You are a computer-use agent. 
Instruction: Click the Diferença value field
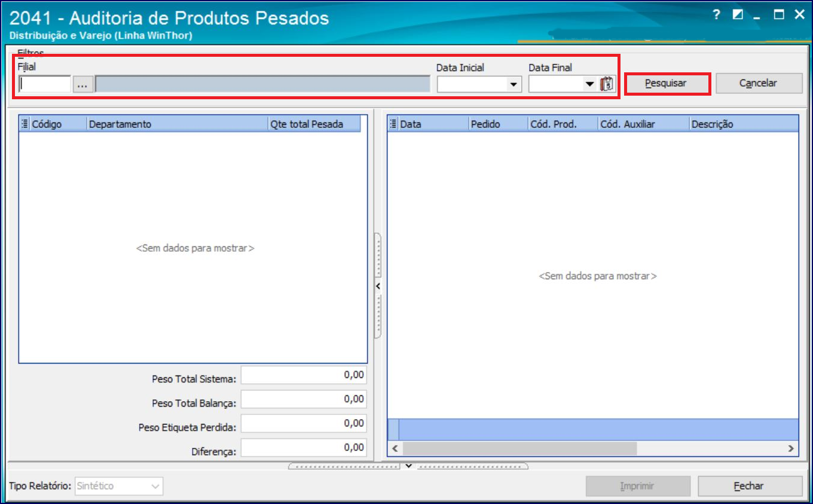[304, 448]
